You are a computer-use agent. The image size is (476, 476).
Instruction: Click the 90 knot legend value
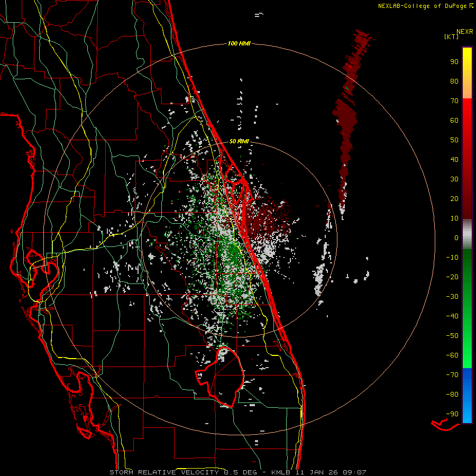click(454, 62)
